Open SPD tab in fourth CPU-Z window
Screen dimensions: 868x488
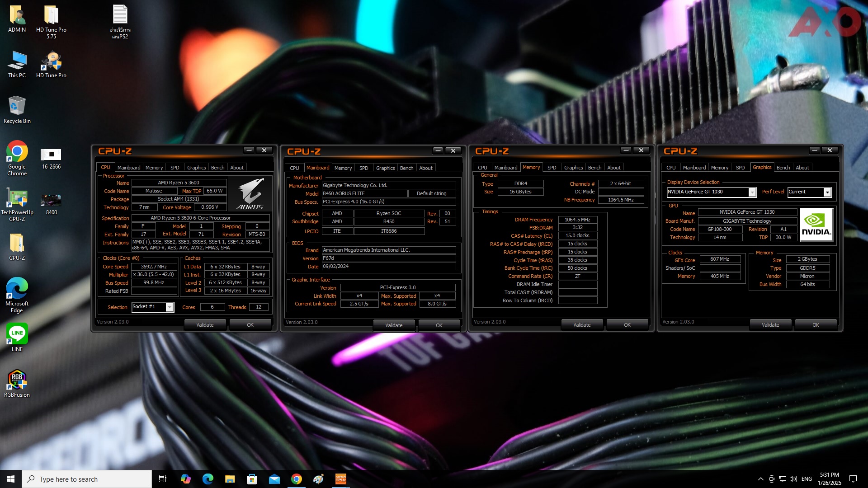[x=740, y=168]
